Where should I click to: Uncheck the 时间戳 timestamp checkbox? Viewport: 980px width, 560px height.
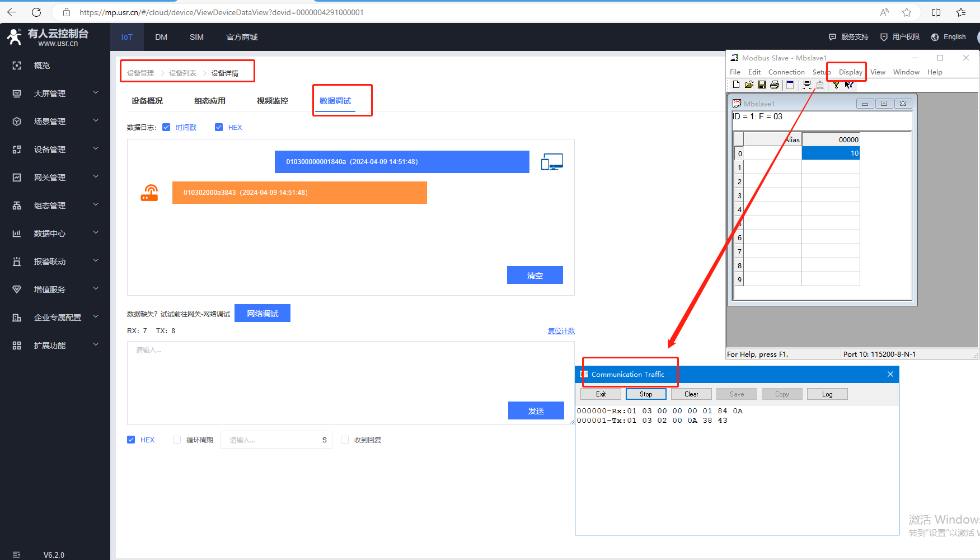(x=166, y=127)
